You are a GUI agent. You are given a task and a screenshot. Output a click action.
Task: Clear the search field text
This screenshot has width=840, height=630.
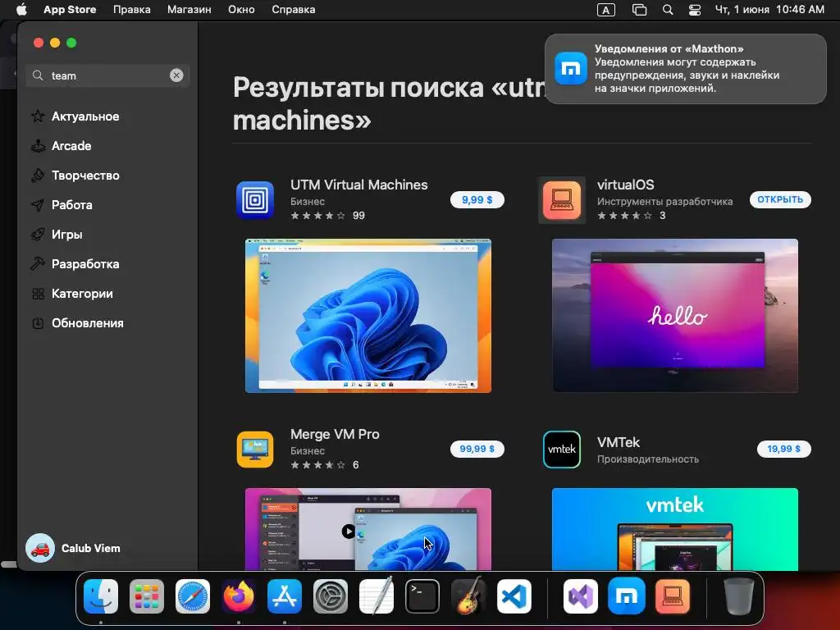pos(176,75)
